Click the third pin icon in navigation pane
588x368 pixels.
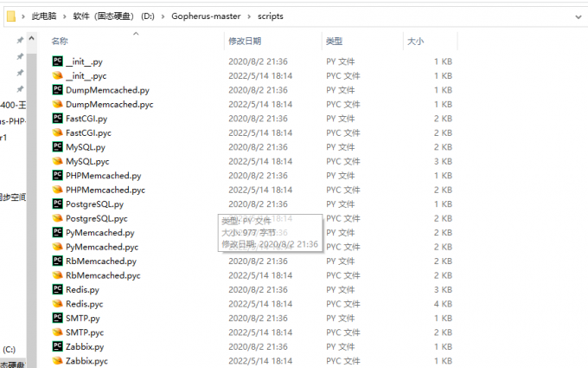point(20,73)
